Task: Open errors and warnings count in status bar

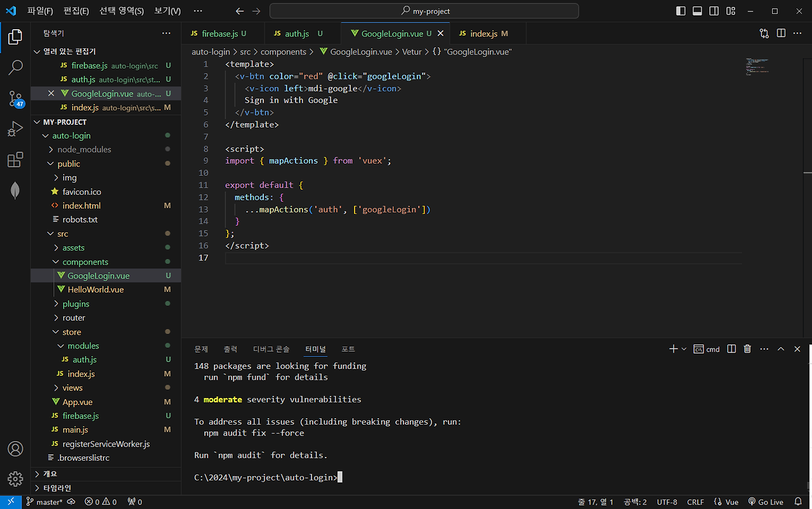Action: [x=101, y=502]
